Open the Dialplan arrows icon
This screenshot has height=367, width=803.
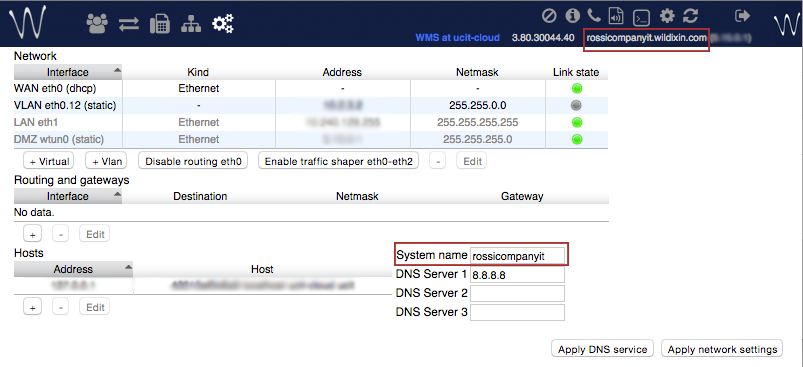pos(129,24)
